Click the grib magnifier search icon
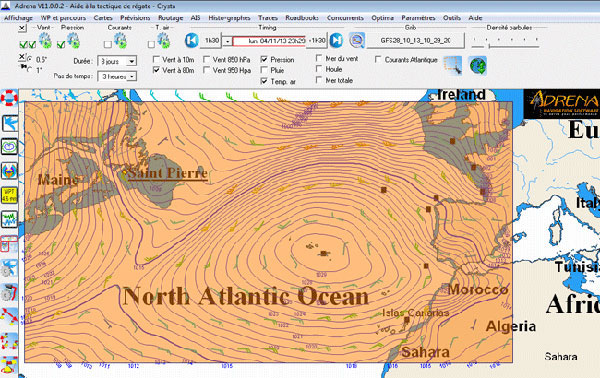Screen dimensions: 600x378 [357, 40]
